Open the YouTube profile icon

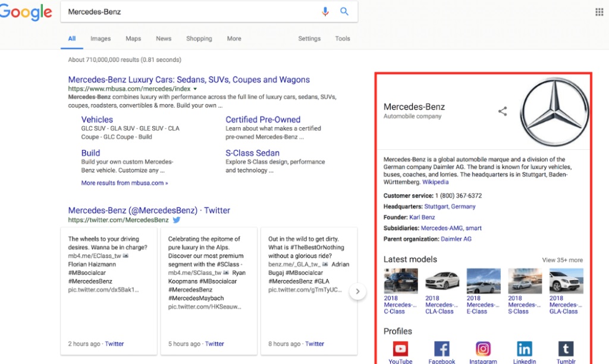point(400,349)
